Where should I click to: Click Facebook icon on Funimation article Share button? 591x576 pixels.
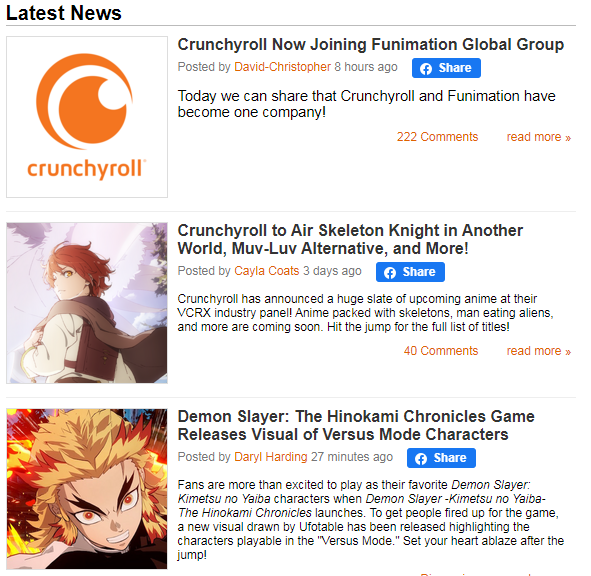426,69
